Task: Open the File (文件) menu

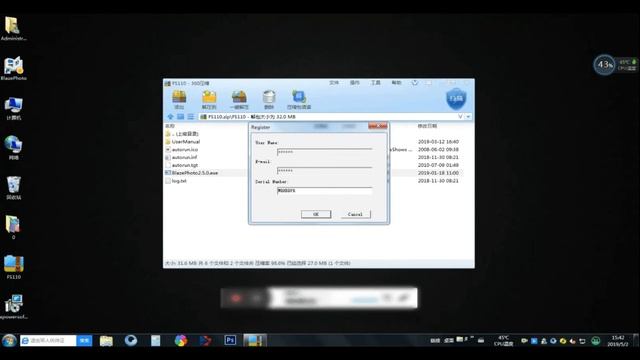Action: (x=334, y=83)
